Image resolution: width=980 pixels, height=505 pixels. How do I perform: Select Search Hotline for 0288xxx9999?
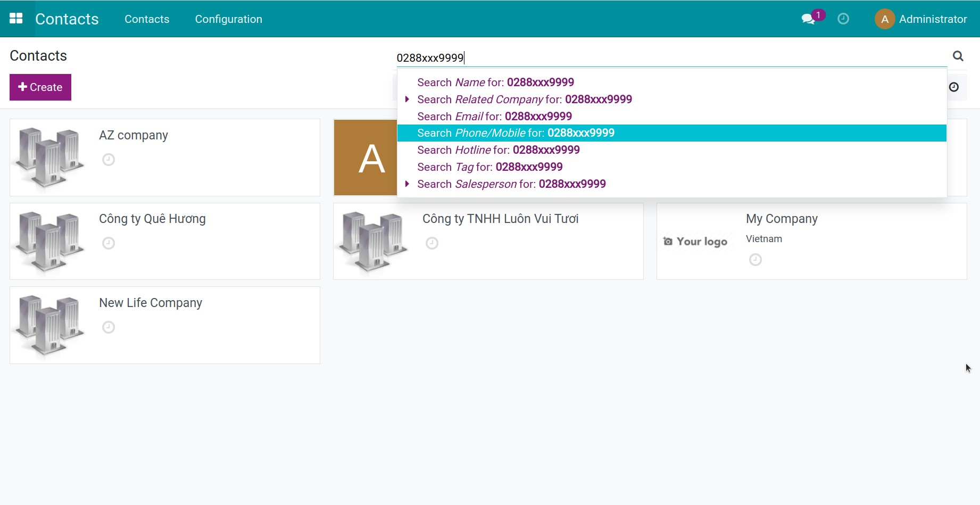coord(498,150)
